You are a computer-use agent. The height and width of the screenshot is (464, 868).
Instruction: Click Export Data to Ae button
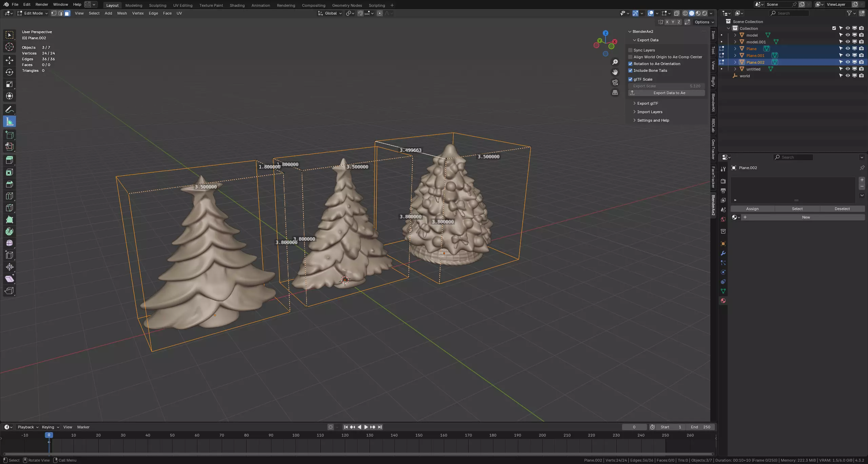[667, 93]
